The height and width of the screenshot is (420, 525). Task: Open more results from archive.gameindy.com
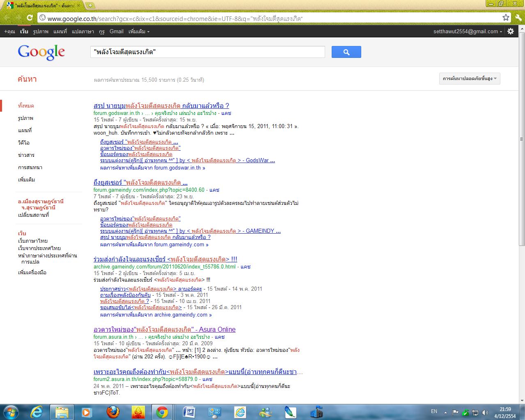(156, 315)
